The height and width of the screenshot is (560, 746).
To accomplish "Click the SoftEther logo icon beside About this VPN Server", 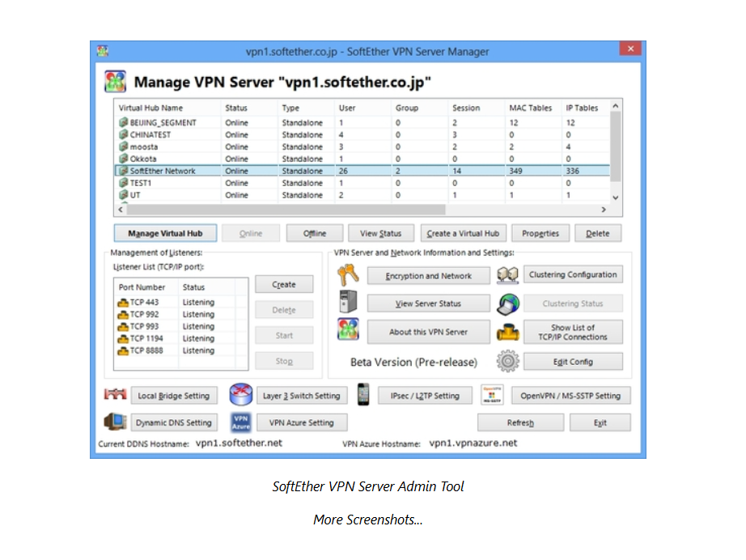I will point(348,329).
